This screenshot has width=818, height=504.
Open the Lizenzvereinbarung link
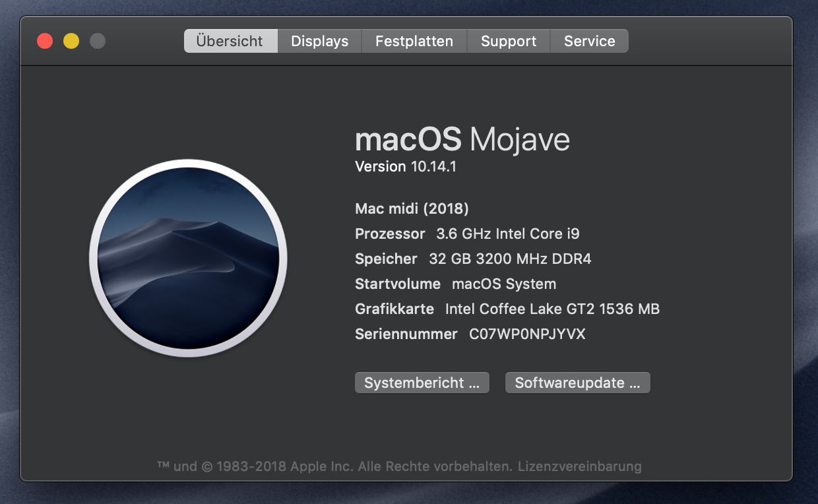[580, 466]
